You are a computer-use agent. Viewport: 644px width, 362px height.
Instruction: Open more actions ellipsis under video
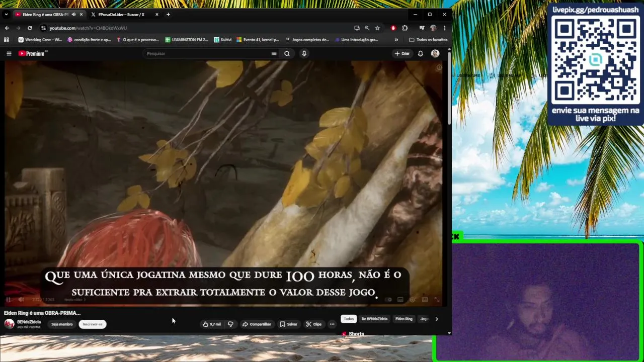point(332,324)
